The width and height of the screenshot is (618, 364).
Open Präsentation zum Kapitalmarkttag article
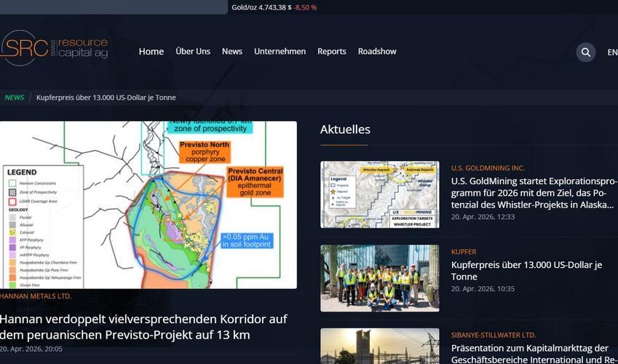pyautogui.click(x=534, y=354)
